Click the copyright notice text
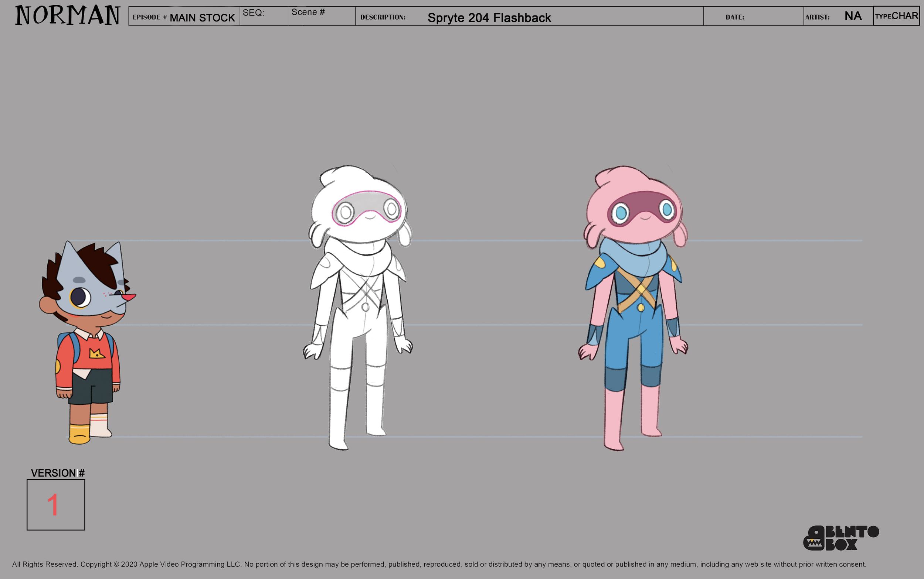 [x=439, y=564]
